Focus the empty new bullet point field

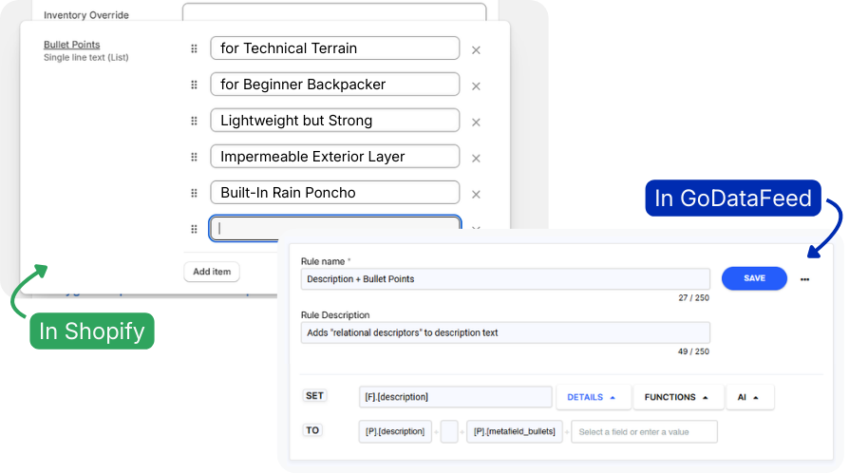335,228
